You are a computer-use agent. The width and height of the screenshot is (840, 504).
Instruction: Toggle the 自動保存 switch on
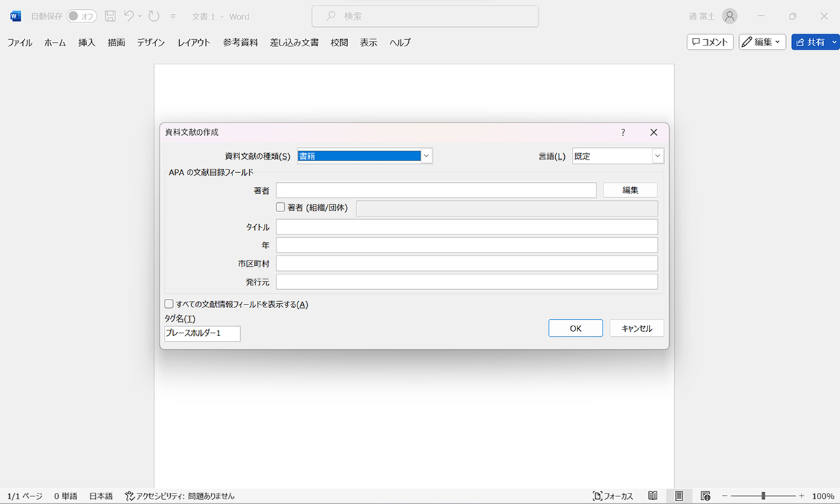pos(81,16)
